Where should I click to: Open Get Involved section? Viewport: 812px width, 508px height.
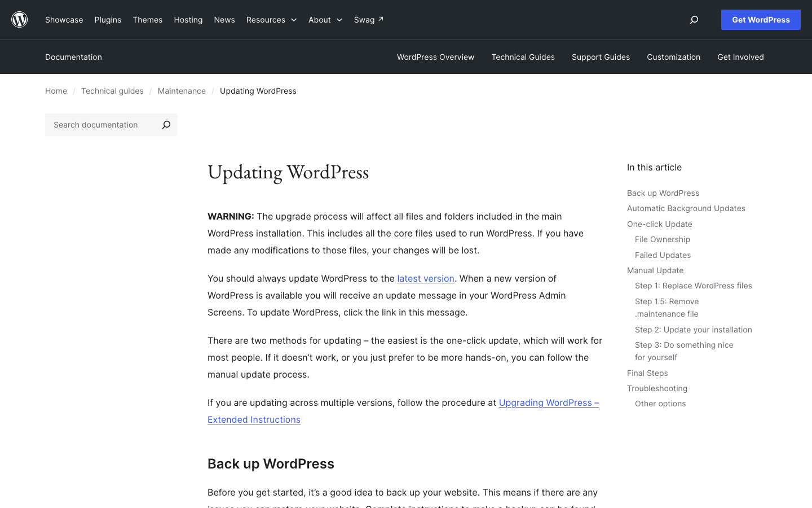point(740,57)
